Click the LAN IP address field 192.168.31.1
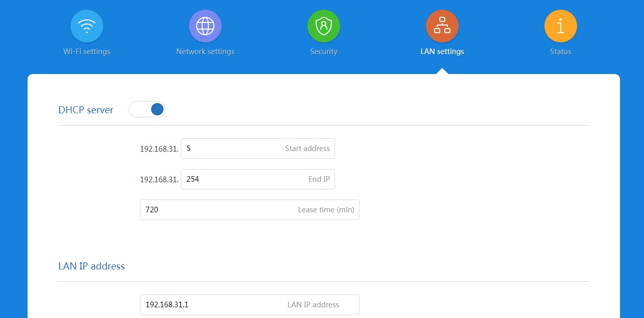Image resolution: width=644 pixels, height=318 pixels. (x=250, y=305)
